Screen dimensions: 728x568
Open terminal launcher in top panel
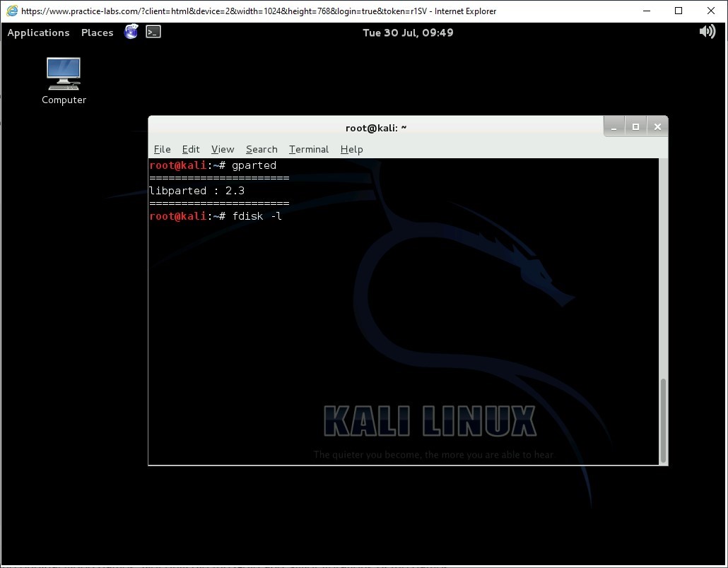[153, 32]
